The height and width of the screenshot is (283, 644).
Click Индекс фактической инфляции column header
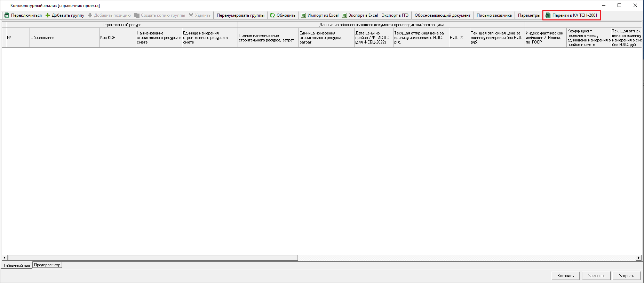tap(546, 38)
